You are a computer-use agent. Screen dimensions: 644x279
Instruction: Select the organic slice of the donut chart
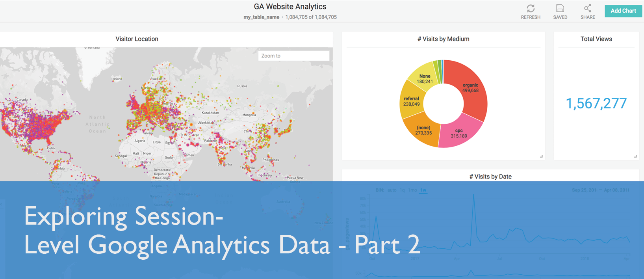470,88
